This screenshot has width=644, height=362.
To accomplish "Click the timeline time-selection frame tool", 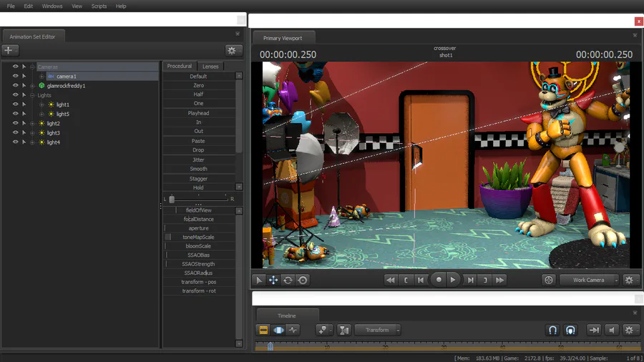I will coord(343,330).
